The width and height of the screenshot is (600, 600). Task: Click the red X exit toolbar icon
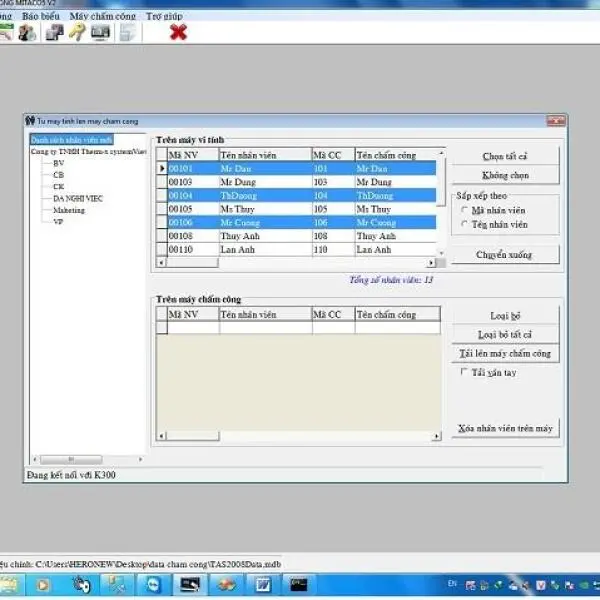coord(178,32)
